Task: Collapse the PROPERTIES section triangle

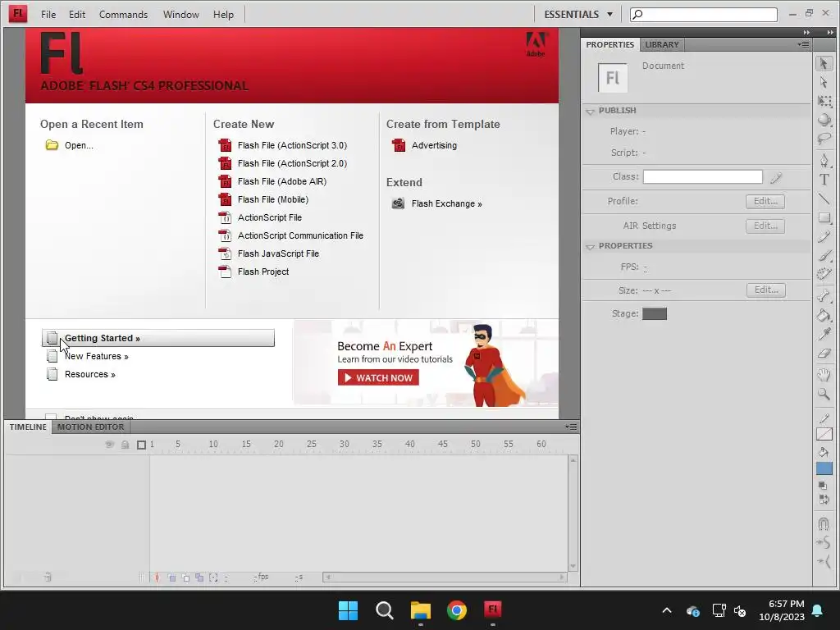Action: [590, 246]
